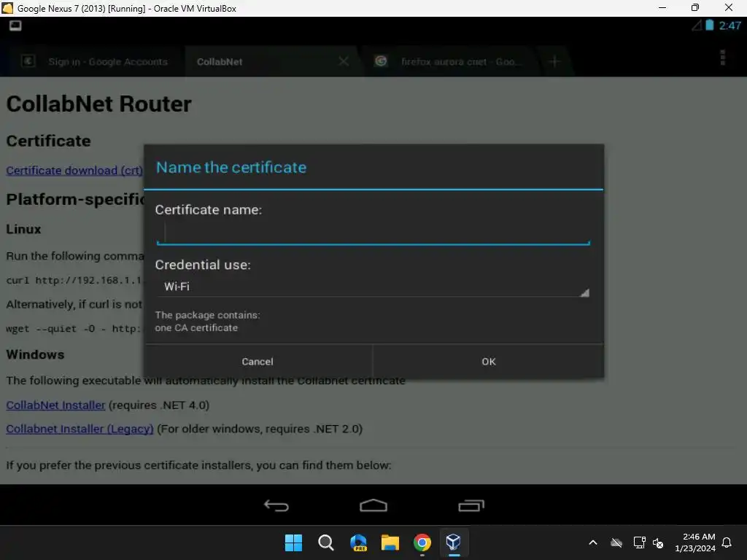Tap the battery icon in Android status bar
Screen dimensions: 747x560
tap(709, 26)
